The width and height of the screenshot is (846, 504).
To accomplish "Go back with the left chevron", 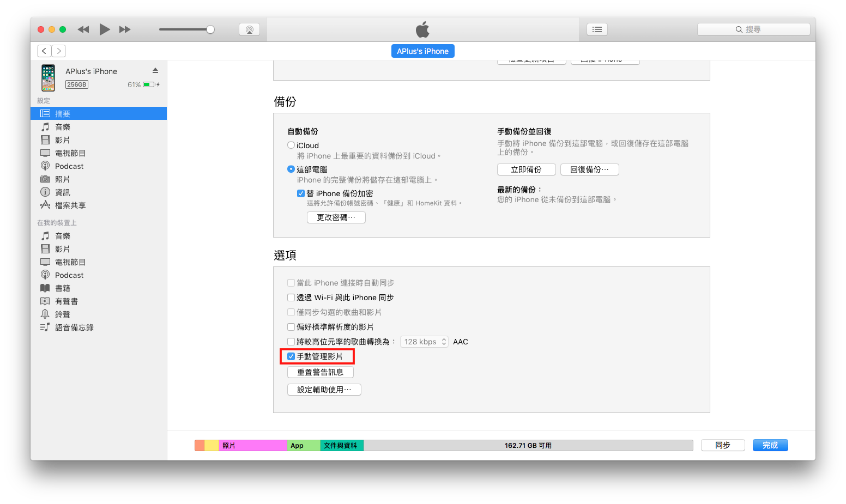I will pos(44,51).
